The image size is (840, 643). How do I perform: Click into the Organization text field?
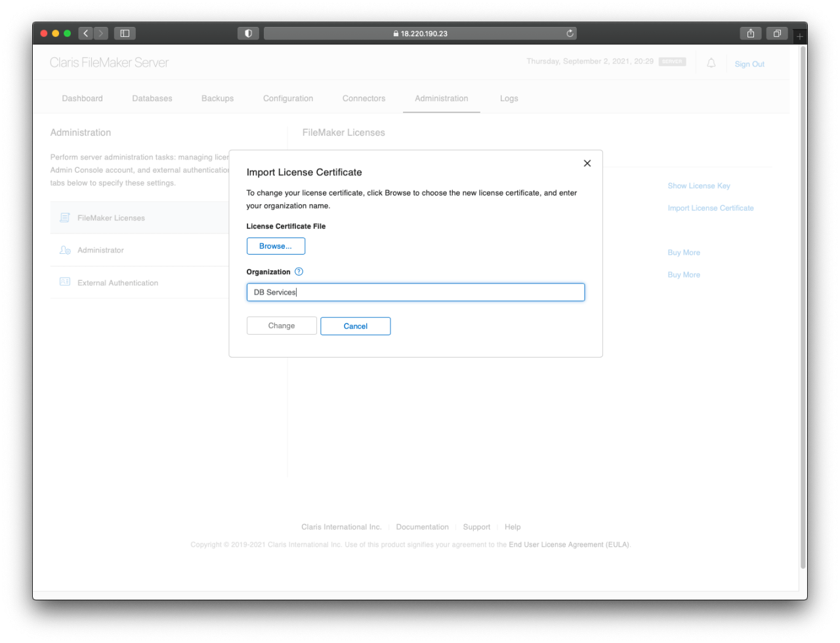415,292
